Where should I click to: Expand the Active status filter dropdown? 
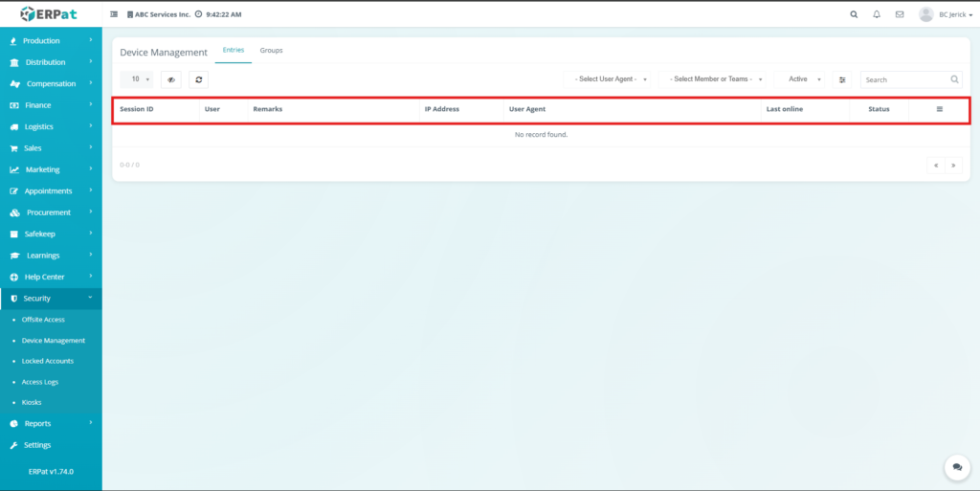point(802,79)
